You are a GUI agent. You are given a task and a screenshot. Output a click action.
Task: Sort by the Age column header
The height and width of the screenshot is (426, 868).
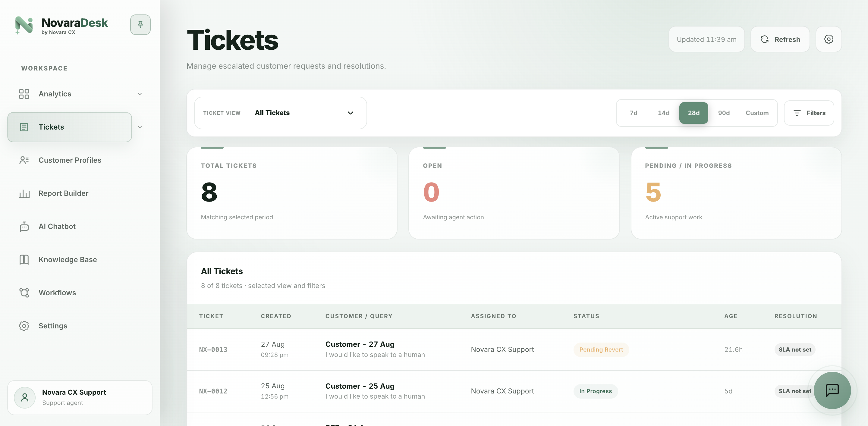tap(731, 316)
